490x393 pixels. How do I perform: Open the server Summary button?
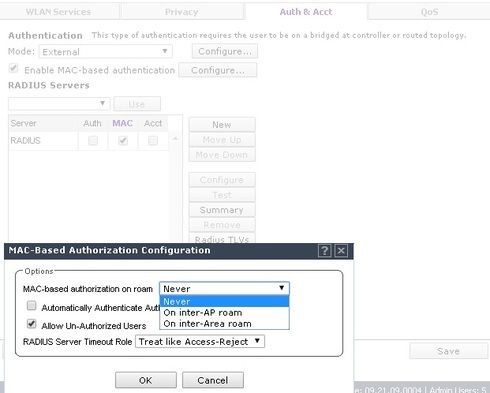[x=222, y=210]
